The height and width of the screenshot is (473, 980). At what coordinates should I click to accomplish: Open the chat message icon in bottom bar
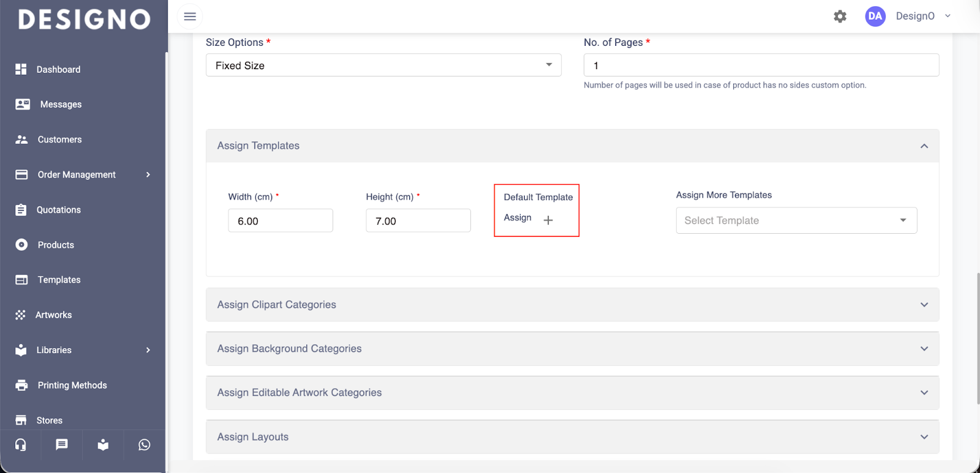pyautogui.click(x=62, y=445)
